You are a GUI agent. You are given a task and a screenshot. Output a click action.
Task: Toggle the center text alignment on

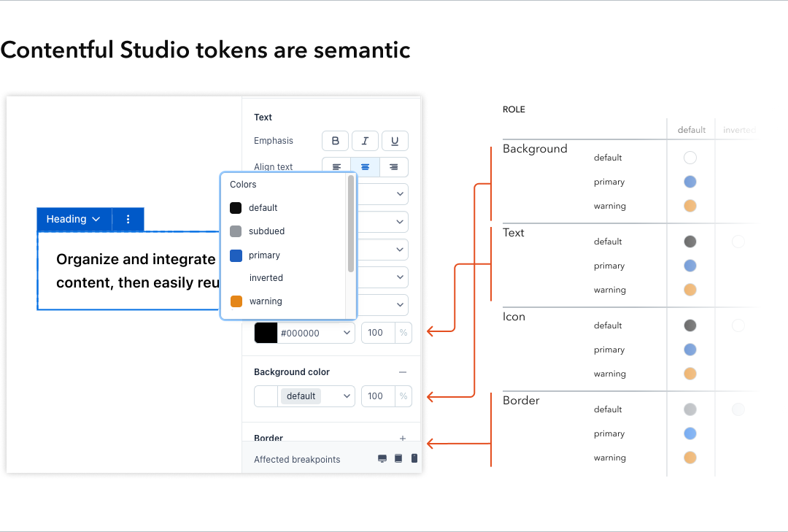365,166
